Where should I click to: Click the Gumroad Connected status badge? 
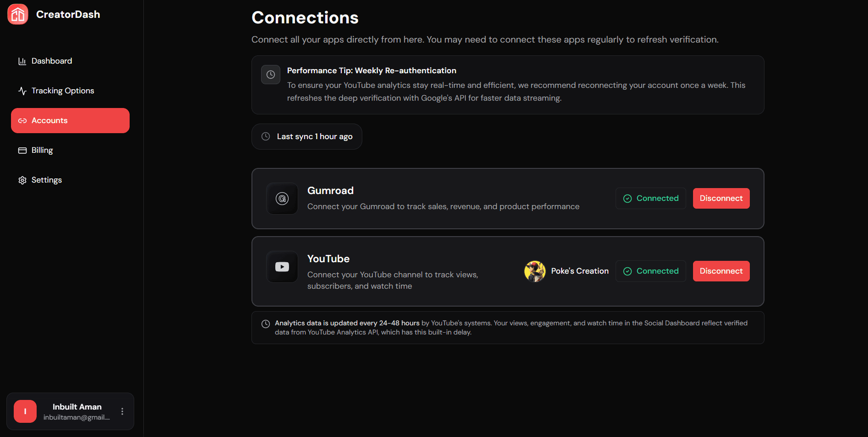650,199
